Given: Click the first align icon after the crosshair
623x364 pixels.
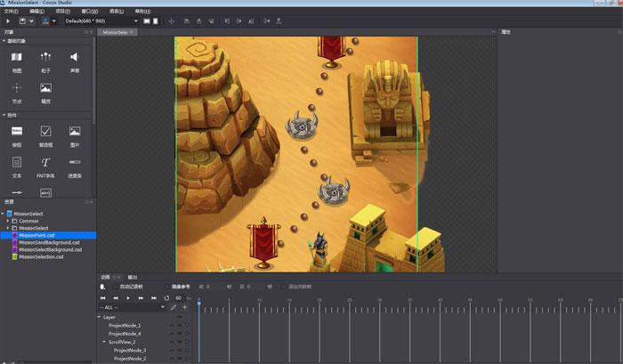Looking at the screenshot, I should pyautogui.click(x=187, y=21).
